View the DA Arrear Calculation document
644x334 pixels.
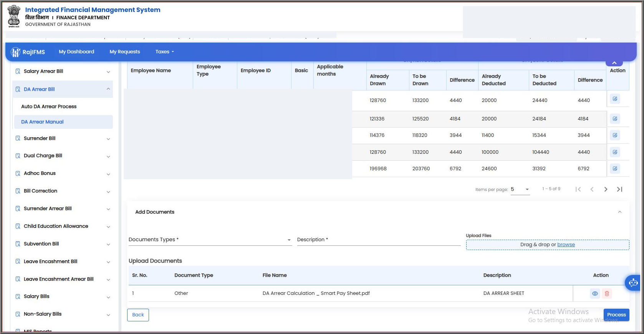[x=595, y=294]
